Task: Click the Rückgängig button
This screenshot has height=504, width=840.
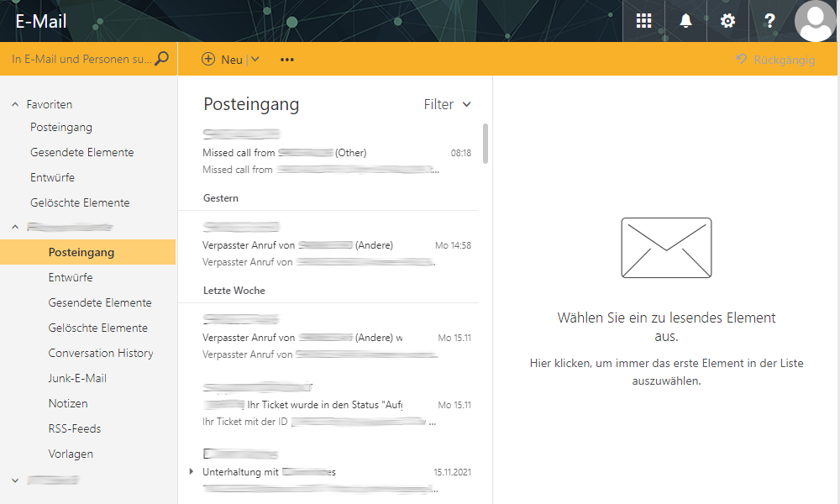Action: click(775, 60)
